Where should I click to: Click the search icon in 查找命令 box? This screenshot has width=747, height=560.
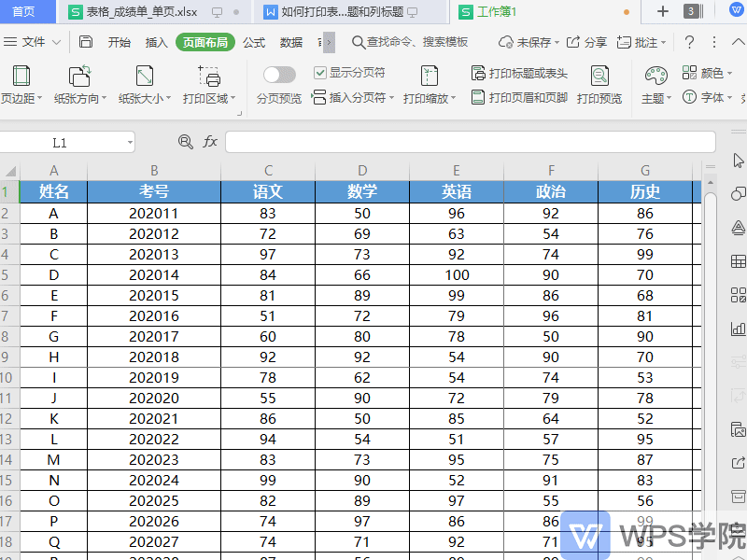coord(359,42)
